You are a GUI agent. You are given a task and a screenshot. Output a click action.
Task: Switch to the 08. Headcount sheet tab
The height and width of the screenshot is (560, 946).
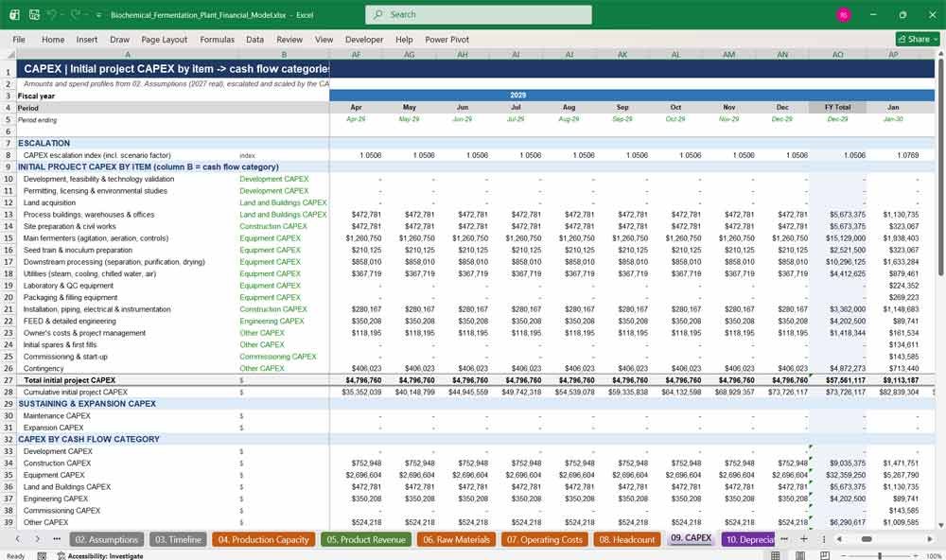click(627, 539)
